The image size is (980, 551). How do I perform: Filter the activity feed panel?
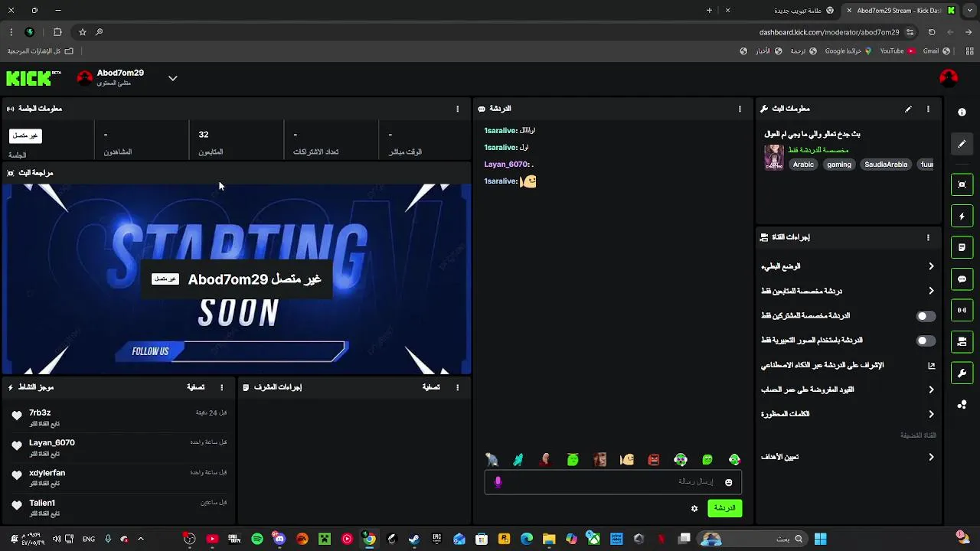point(195,387)
